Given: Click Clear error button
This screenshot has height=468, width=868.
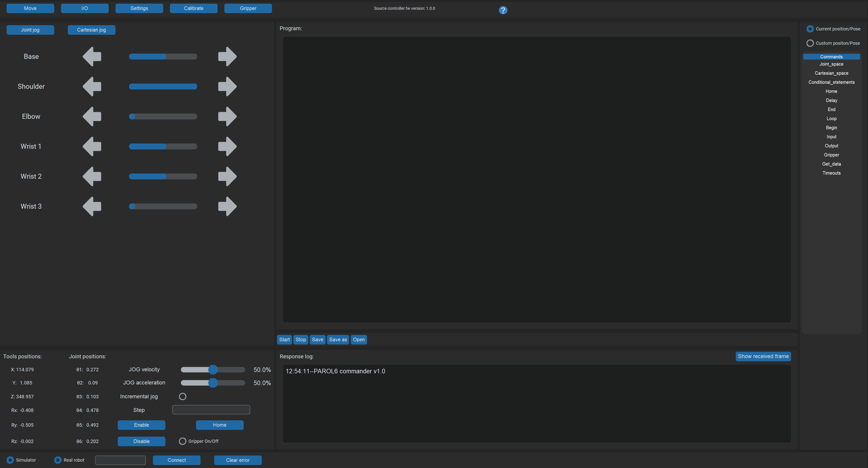Looking at the screenshot, I should [238, 460].
